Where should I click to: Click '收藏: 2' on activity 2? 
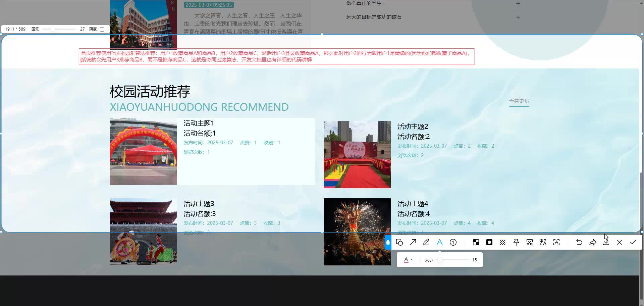486,146
